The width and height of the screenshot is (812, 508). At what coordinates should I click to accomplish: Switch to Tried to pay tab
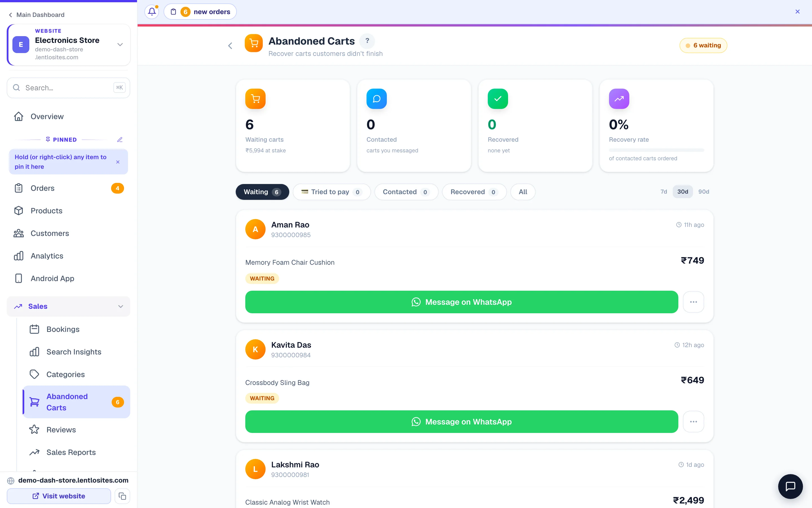tap(332, 192)
